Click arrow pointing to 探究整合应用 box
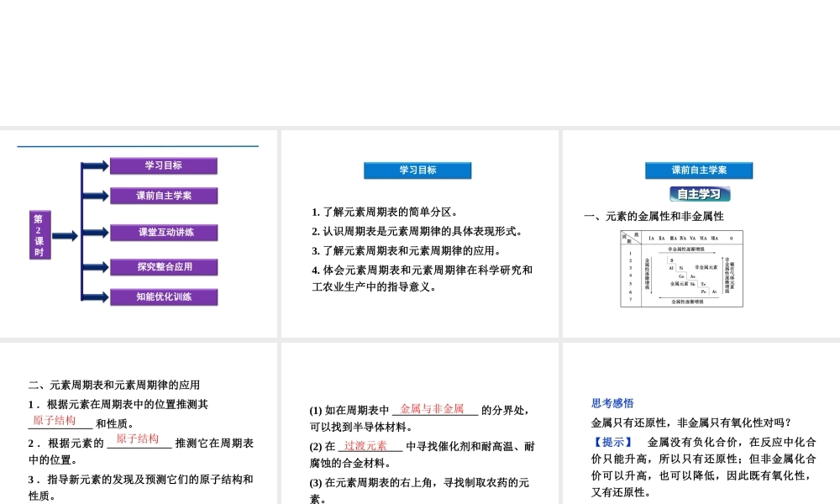840x504 pixels. (x=96, y=267)
